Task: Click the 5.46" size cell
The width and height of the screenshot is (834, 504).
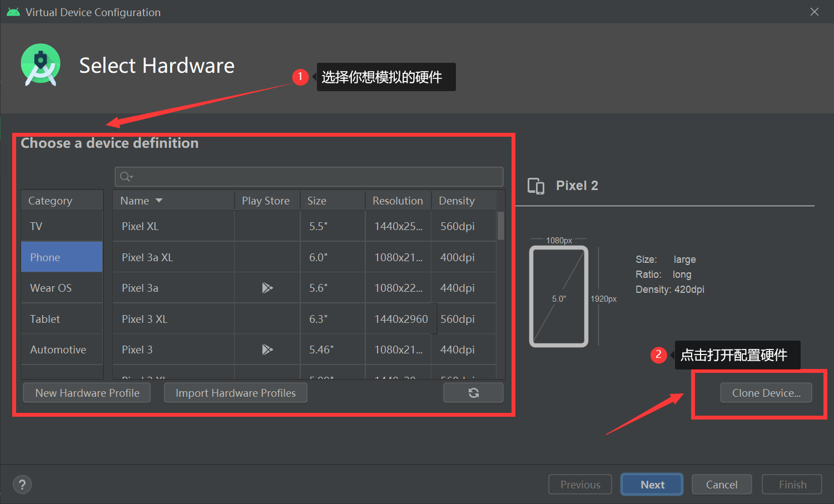Action: pos(332,350)
